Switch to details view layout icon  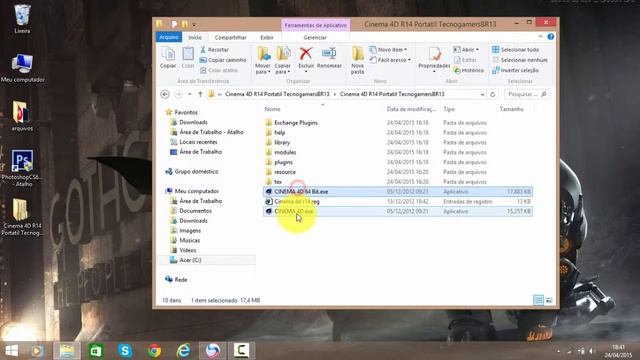tap(538, 300)
